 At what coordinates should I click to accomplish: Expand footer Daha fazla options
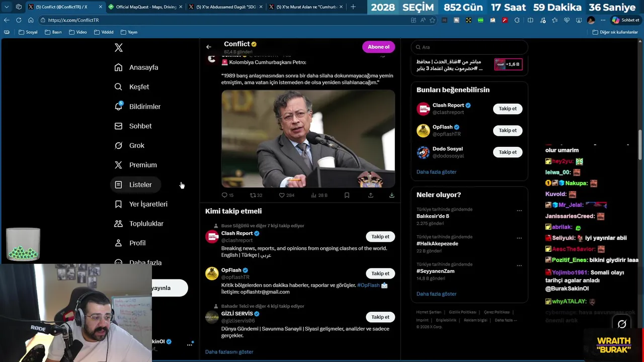pos(506,320)
